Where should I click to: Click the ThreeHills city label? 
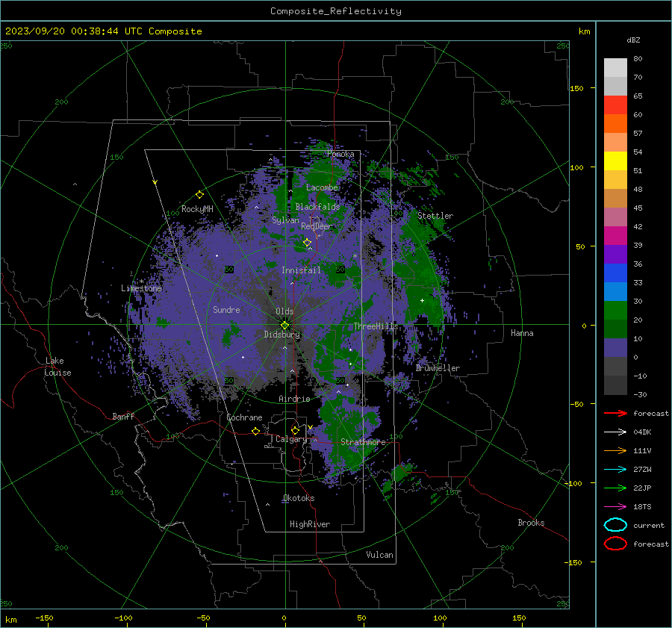tap(376, 326)
